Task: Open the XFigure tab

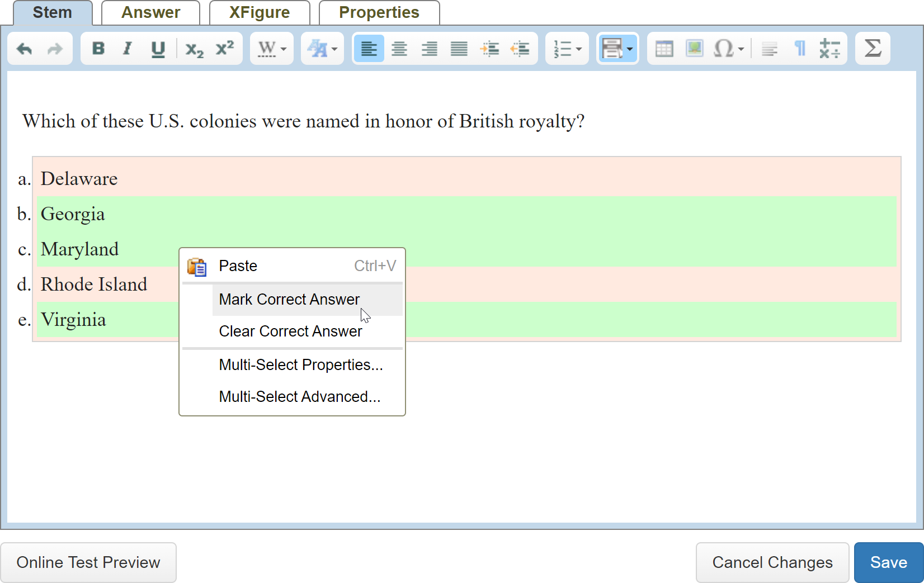Action: pyautogui.click(x=260, y=12)
